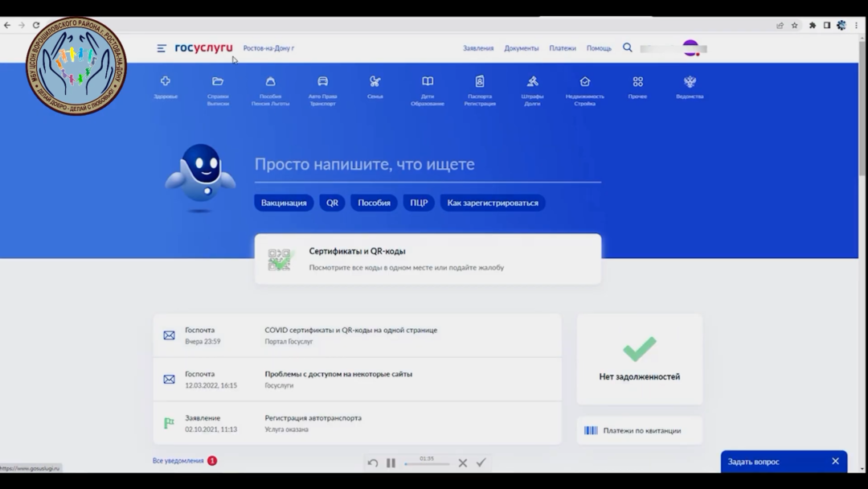The height and width of the screenshot is (489, 868).
Task: Click the robot assistant mascot
Action: point(200,177)
